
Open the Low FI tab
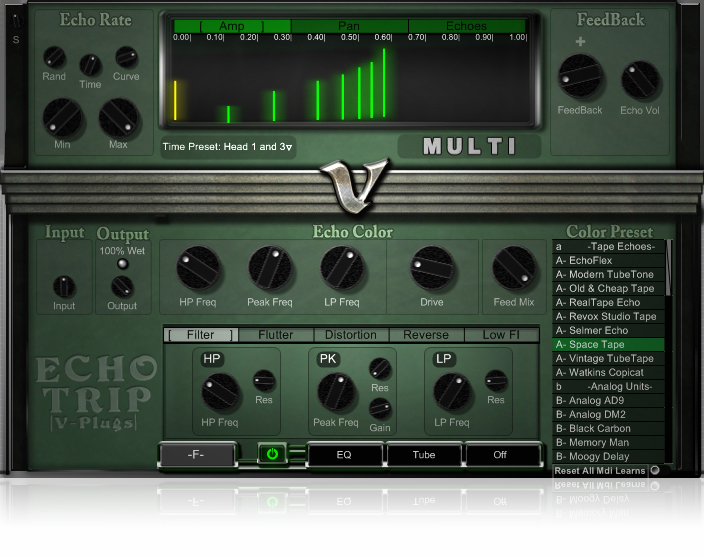pos(501,335)
